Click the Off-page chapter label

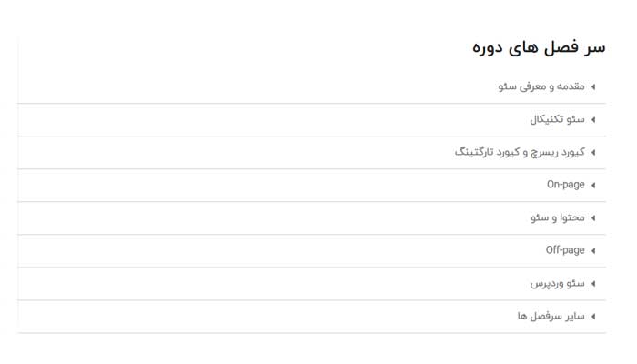coord(565,250)
